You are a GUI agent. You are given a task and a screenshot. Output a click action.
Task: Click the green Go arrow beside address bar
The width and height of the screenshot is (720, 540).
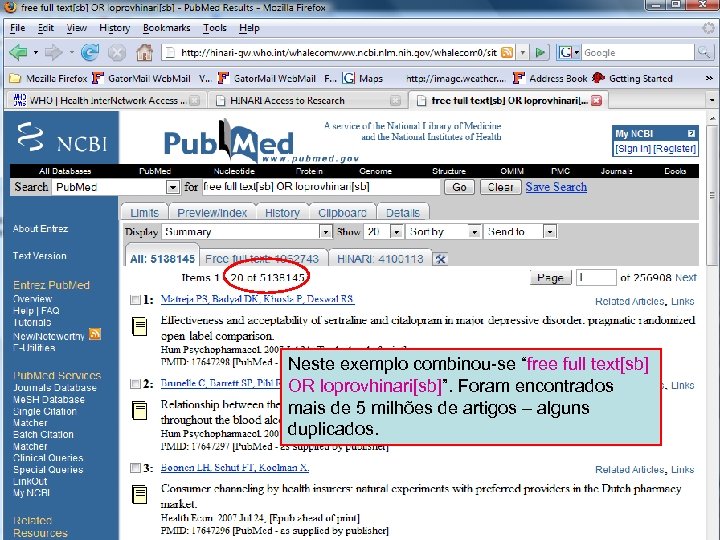[540, 52]
